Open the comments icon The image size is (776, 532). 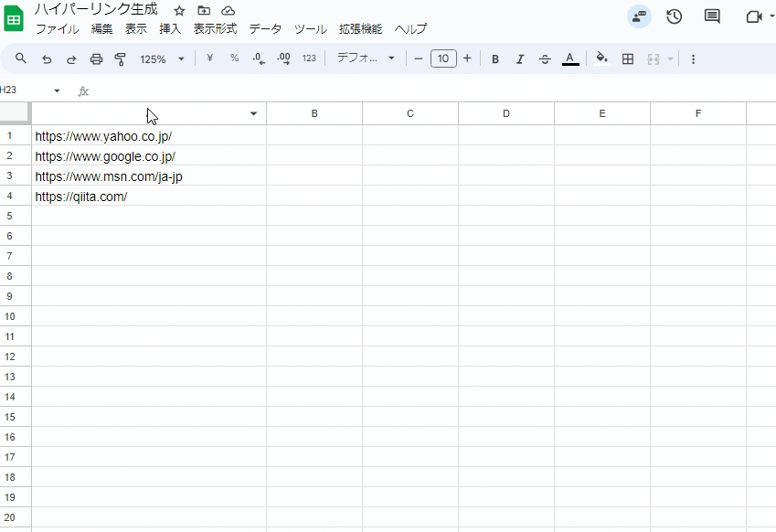pyautogui.click(x=712, y=16)
